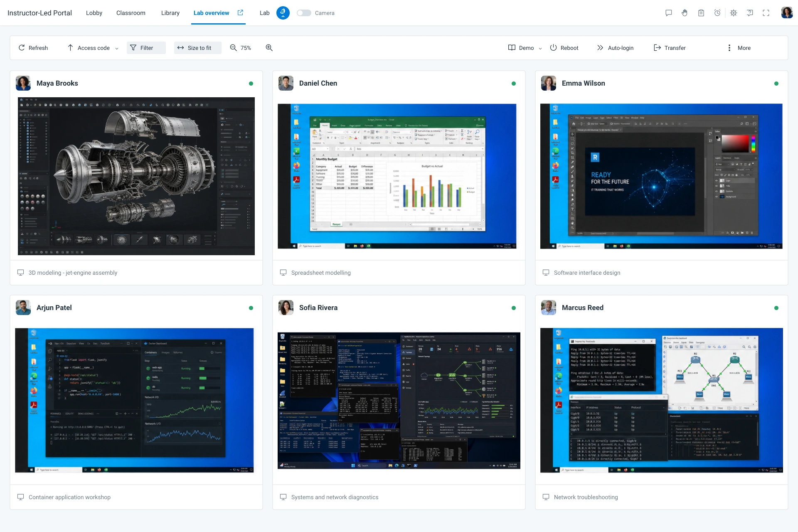Click 'Container application workshop' lab label
The image size is (798, 532).
69,497
